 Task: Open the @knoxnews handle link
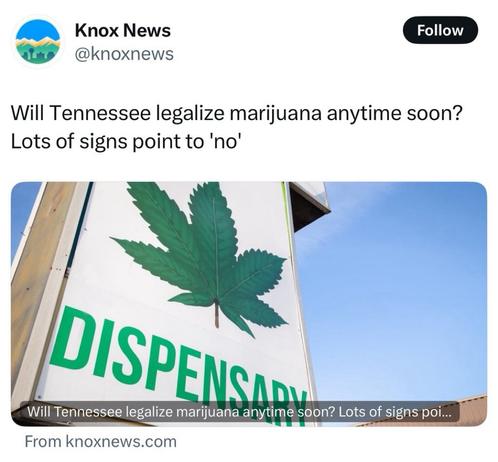[x=124, y=54]
